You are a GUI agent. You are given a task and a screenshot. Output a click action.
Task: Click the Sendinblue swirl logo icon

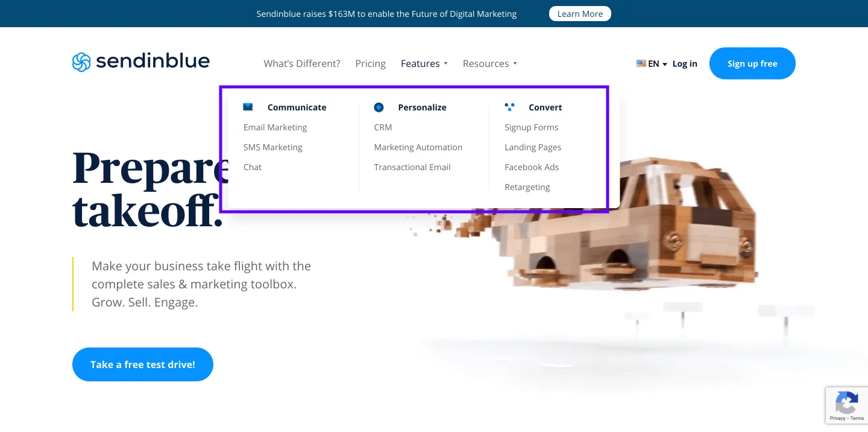pyautogui.click(x=81, y=62)
